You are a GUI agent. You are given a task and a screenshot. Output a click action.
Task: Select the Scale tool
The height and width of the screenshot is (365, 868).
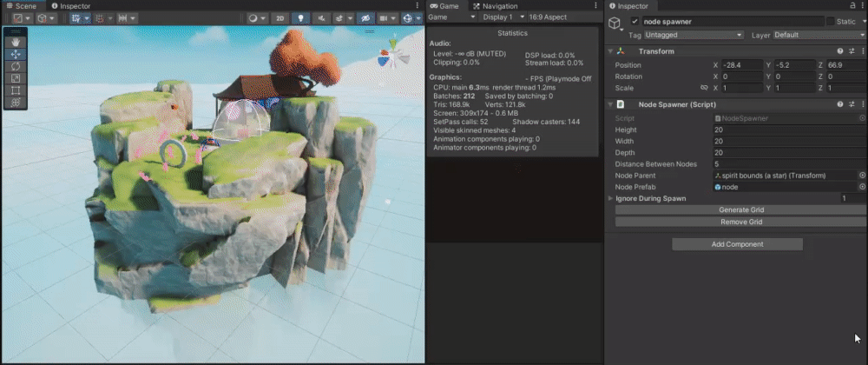point(16,79)
